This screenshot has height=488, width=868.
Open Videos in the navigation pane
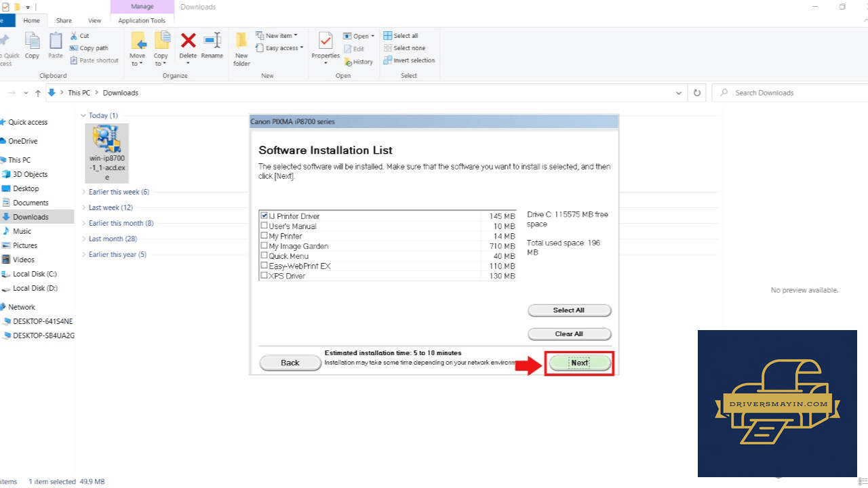click(x=24, y=260)
